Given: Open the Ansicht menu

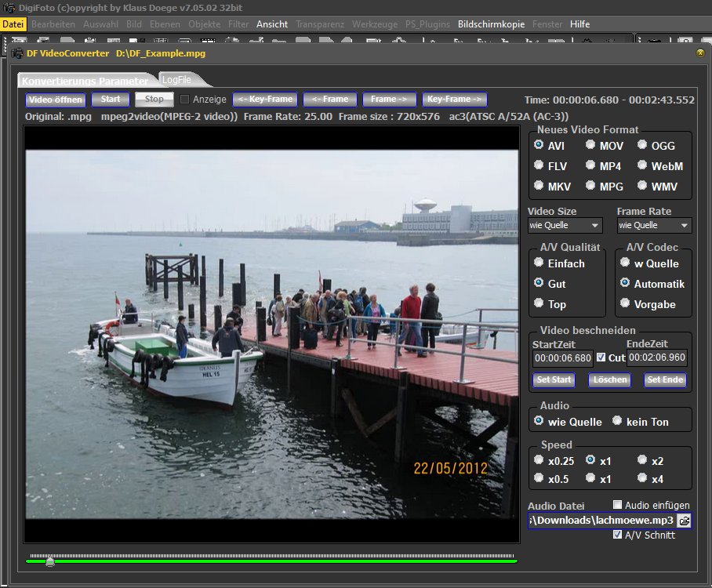Looking at the screenshot, I should click(x=271, y=24).
